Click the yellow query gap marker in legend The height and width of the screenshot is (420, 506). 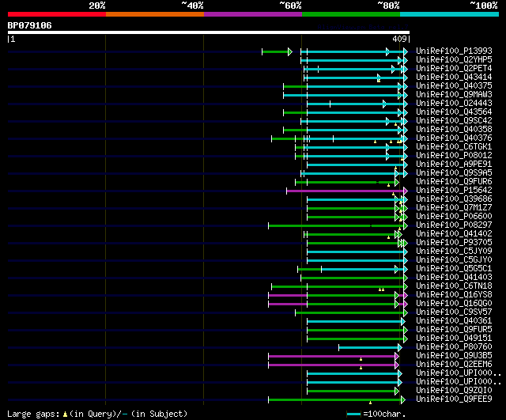(x=65, y=414)
